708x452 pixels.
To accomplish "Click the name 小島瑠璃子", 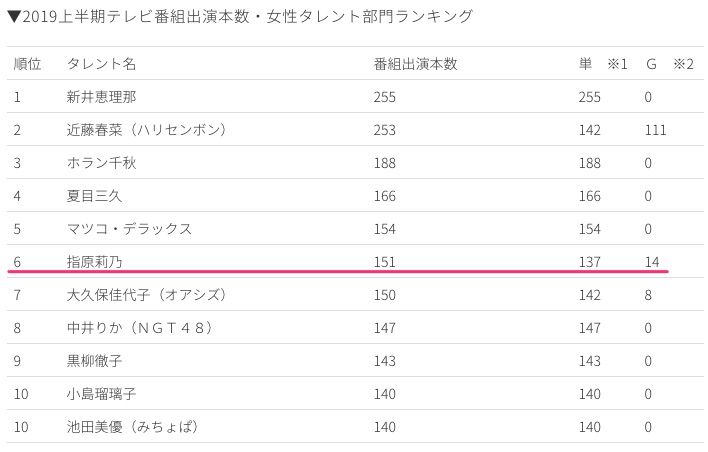I will click(100, 394).
